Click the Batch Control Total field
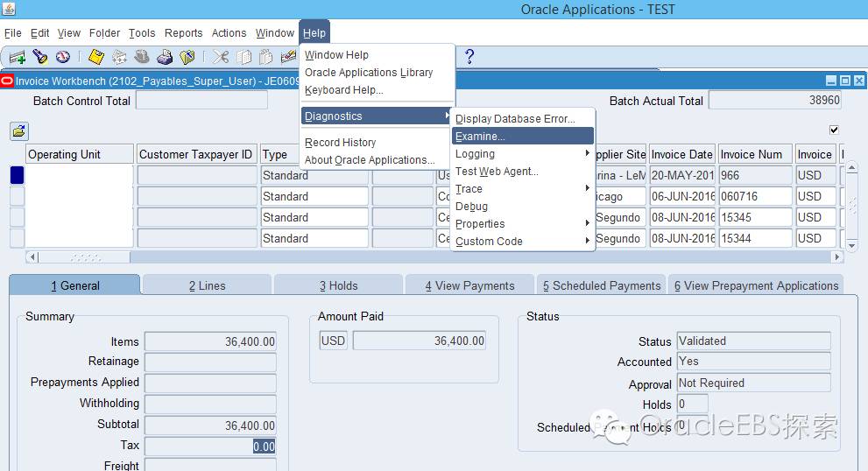Screen dimensions: 868x471 point(202,100)
